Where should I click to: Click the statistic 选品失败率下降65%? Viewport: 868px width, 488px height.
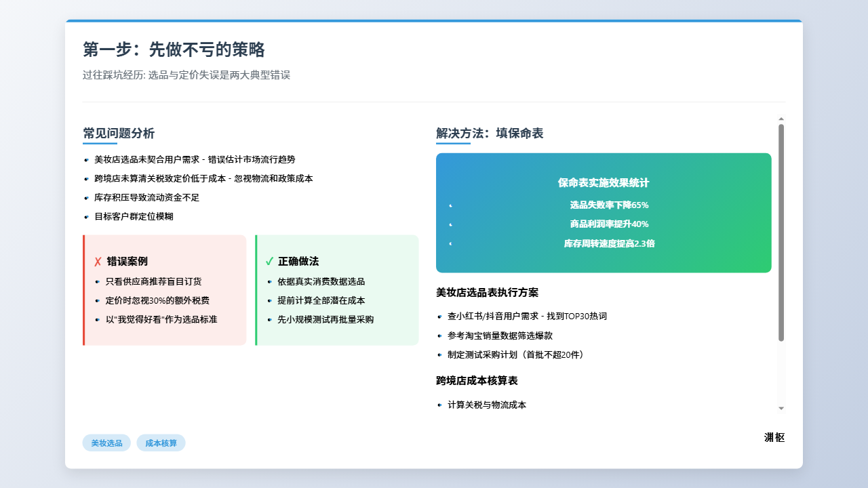point(609,205)
